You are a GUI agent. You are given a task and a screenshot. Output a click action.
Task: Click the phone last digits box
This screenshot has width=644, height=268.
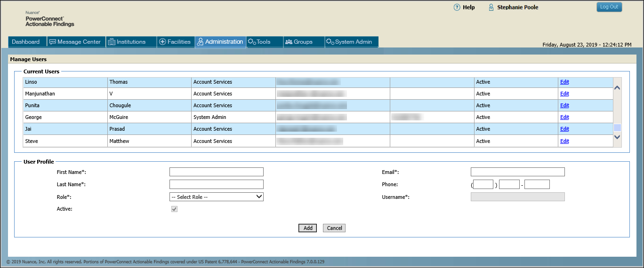tap(537, 184)
